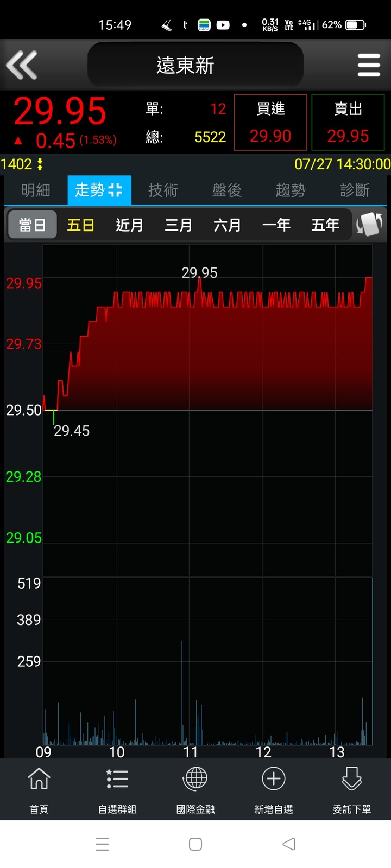Select 五年 time range
Viewport: 391px width, 868px height.
(325, 225)
